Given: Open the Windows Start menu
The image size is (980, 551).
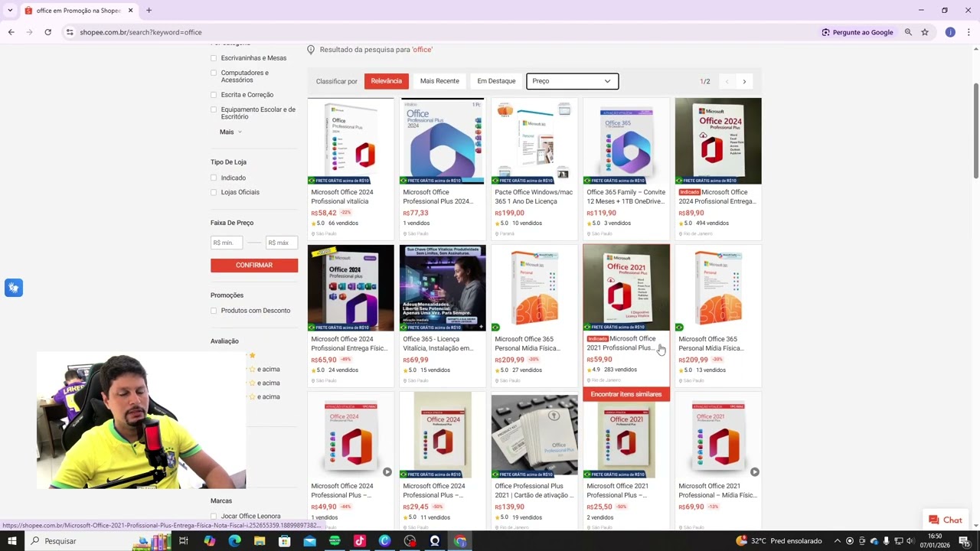Looking at the screenshot, I should (11, 541).
